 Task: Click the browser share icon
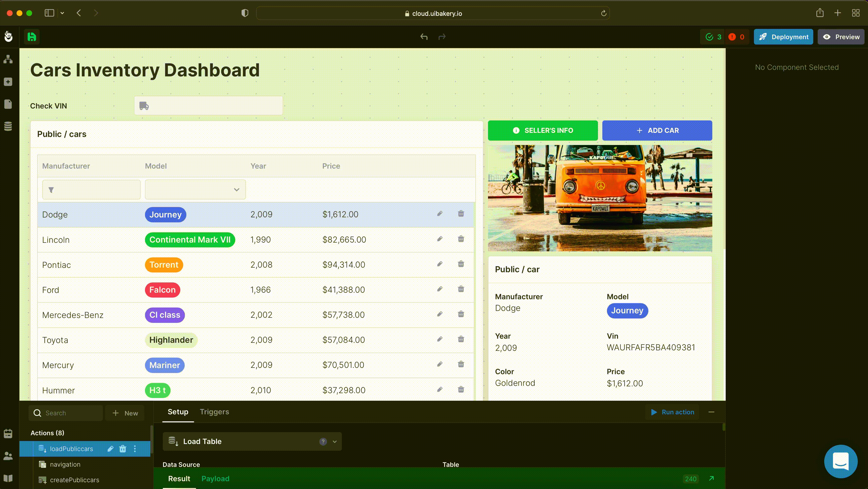point(820,13)
